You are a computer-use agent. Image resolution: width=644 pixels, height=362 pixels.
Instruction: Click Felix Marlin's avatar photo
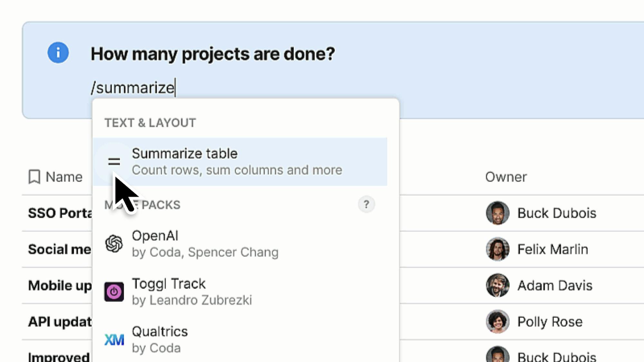(x=497, y=249)
